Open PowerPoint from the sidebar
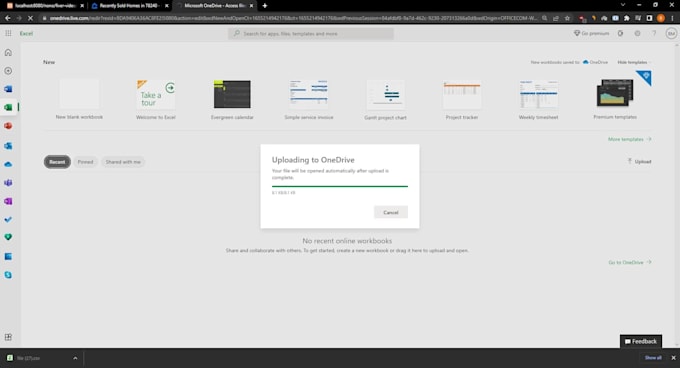This screenshot has height=368, width=680. click(8, 126)
